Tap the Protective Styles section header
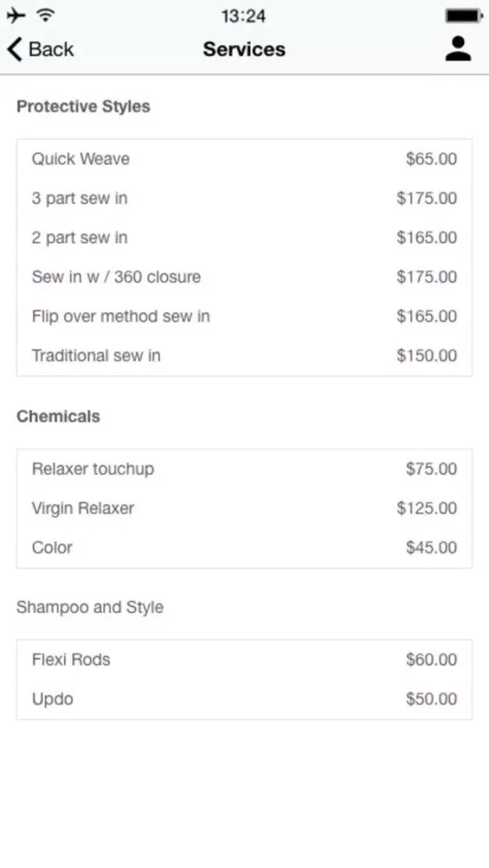This screenshot has height=868, width=489. (83, 106)
